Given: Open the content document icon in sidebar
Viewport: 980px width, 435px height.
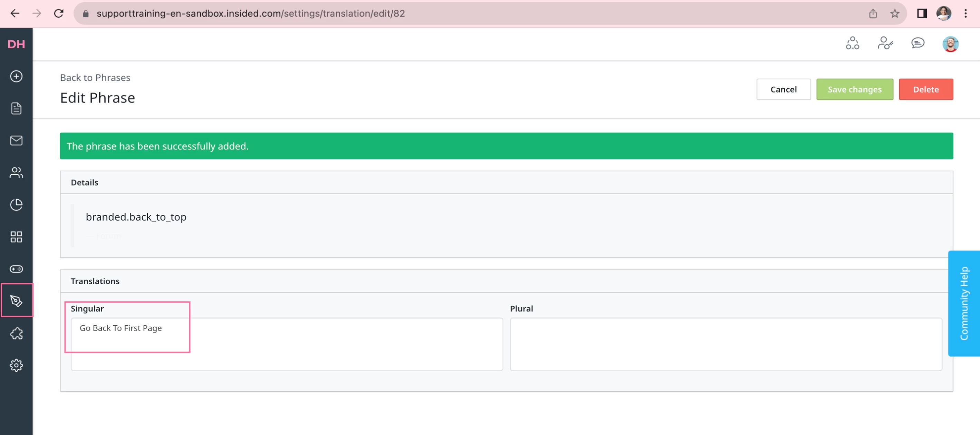Looking at the screenshot, I should pyautogui.click(x=16, y=108).
